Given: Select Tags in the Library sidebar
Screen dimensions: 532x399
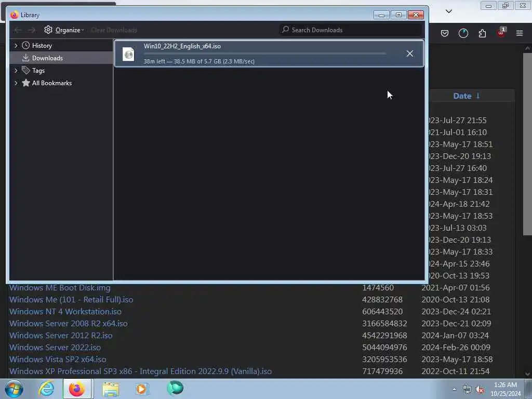Looking at the screenshot, I should (x=38, y=71).
